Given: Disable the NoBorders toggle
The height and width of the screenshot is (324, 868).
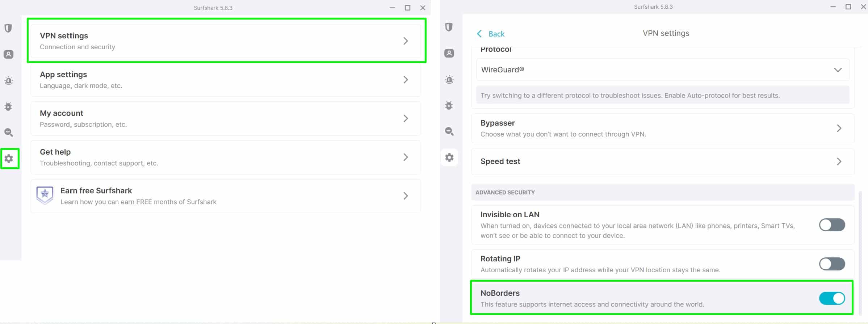Looking at the screenshot, I should [x=832, y=298].
